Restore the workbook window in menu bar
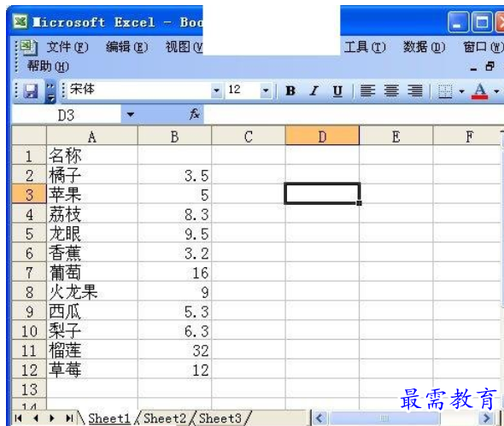This screenshot has height=426, width=504. 489,67
